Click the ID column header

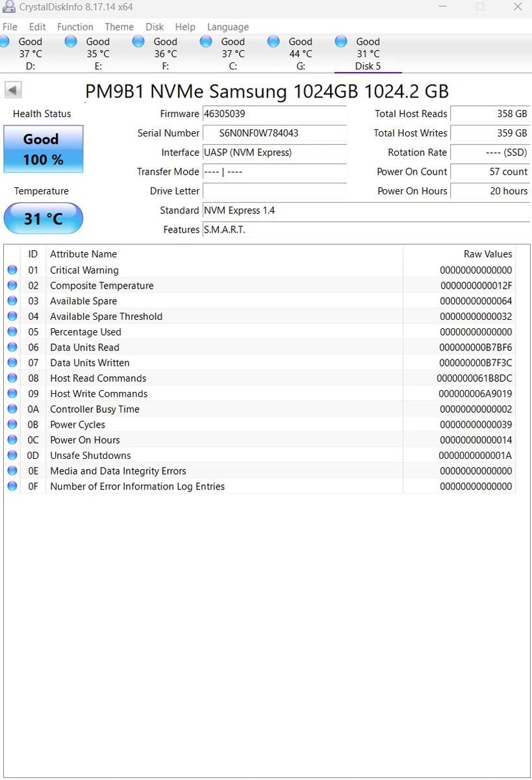[x=33, y=254]
